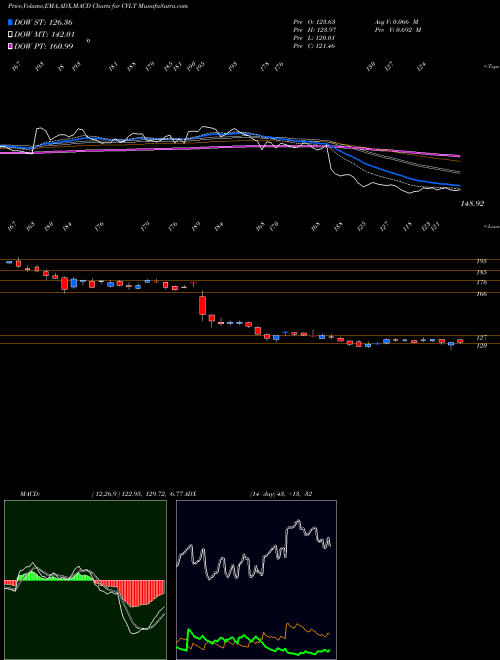Viewport: 500px width, 660px height.
Task: Click the 185 price level label
Action: tap(481, 272)
